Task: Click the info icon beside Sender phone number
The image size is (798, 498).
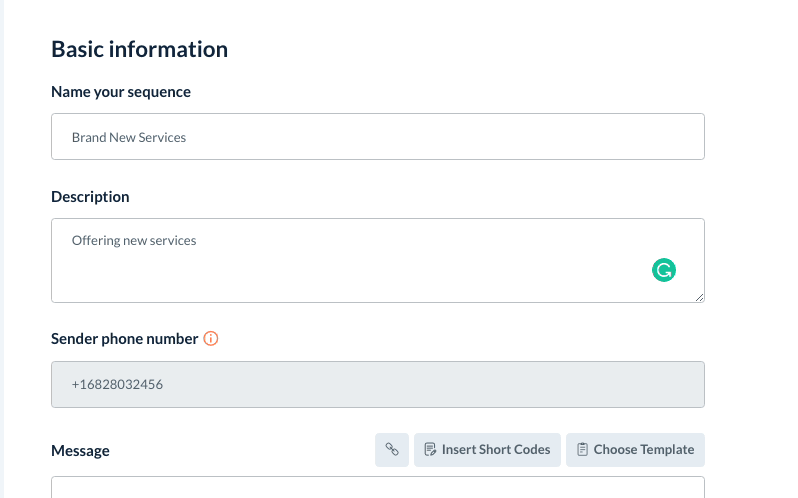Action: point(211,339)
